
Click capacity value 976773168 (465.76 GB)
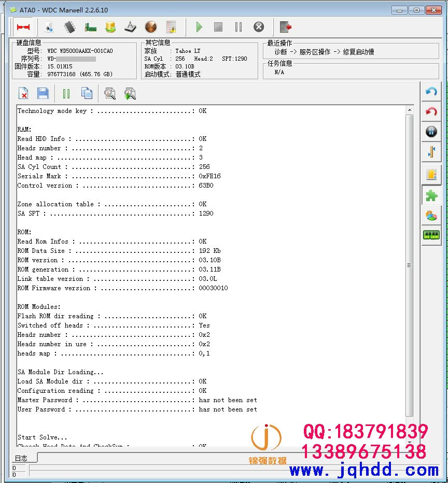[80, 74]
